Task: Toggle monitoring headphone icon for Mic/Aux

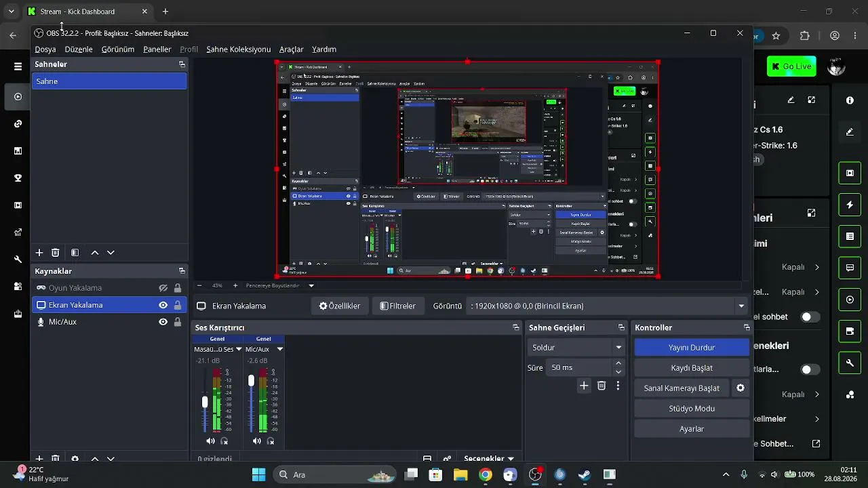Action: (x=271, y=441)
